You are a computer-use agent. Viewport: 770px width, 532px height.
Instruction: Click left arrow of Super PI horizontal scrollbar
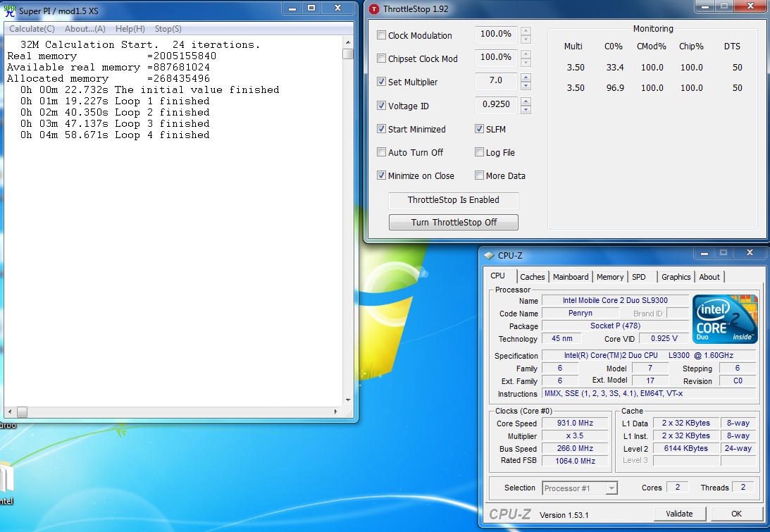pyautogui.click(x=10, y=412)
